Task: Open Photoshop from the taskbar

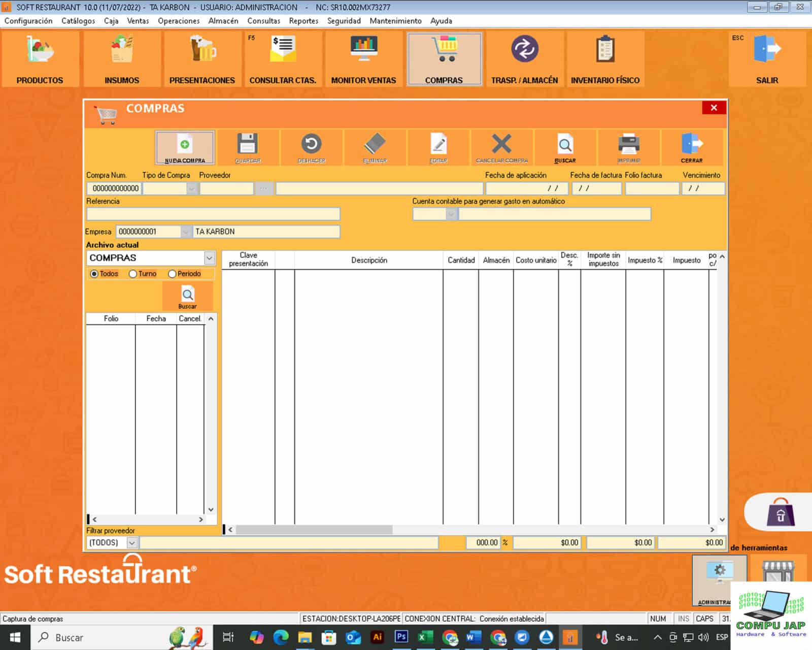Action: (401, 637)
